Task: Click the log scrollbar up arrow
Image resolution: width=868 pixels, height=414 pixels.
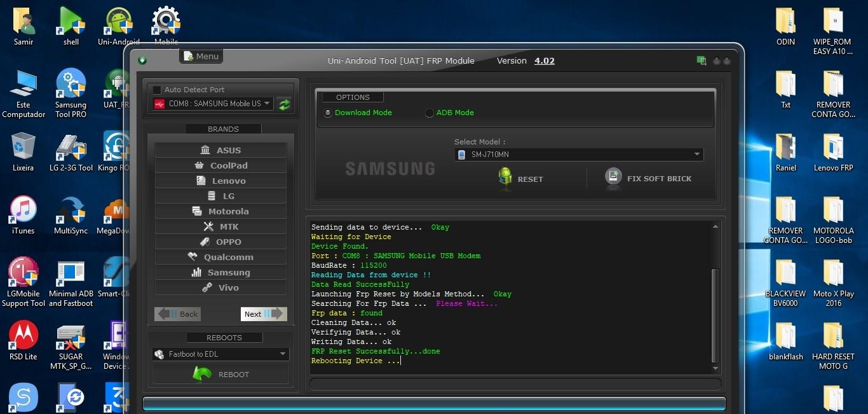Action: (715, 227)
